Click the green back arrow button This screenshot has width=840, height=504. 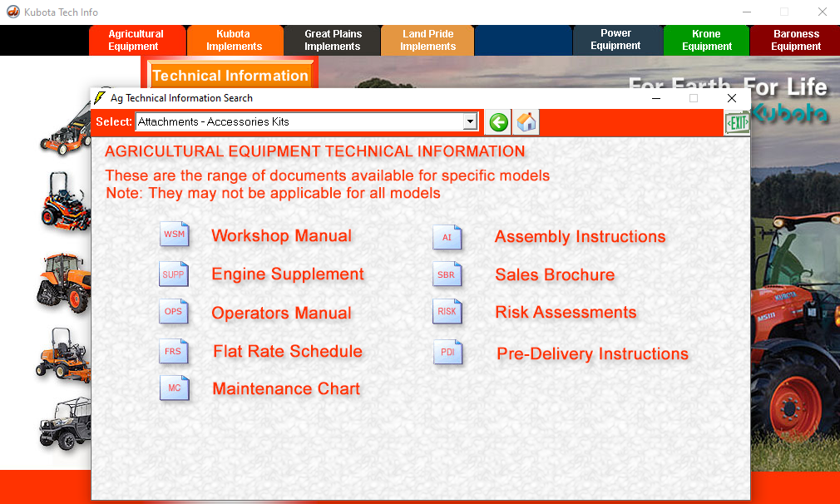pyautogui.click(x=497, y=122)
